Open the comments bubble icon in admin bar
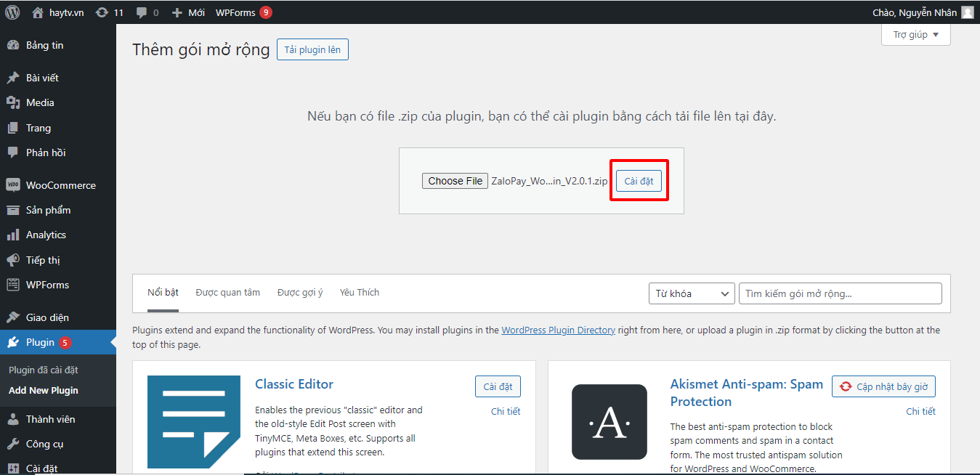980x475 pixels. [141, 13]
